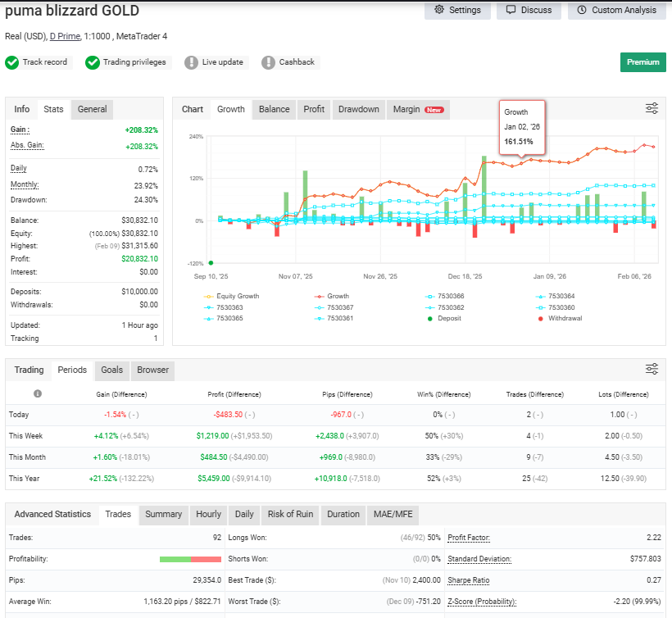Open the Stats tab
The image size is (672, 618).
(x=53, y=109)
